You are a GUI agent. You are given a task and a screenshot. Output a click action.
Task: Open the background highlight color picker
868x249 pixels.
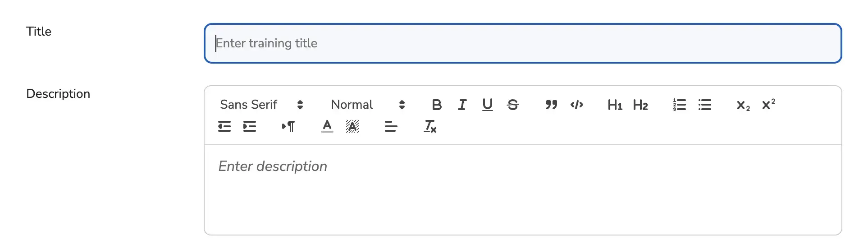click(352, 126)
